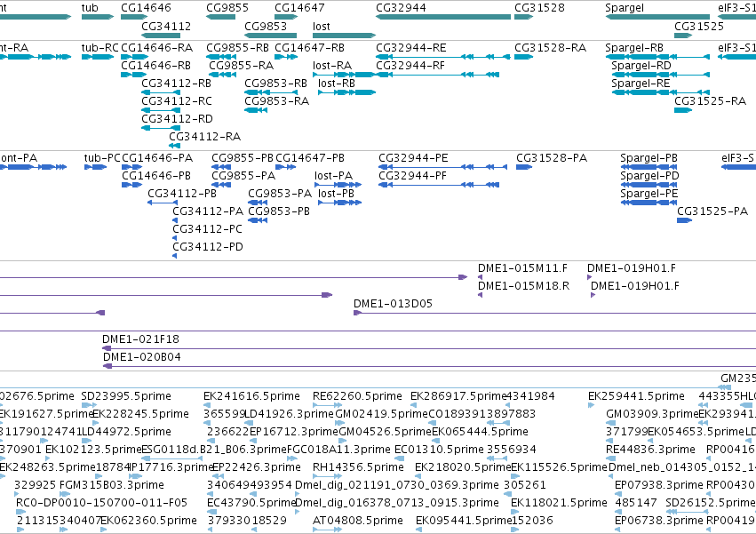The width and height of the screenshot is (756, 534).
Task: Click the EP06738.3prime EST label
Action: (659, 521)
